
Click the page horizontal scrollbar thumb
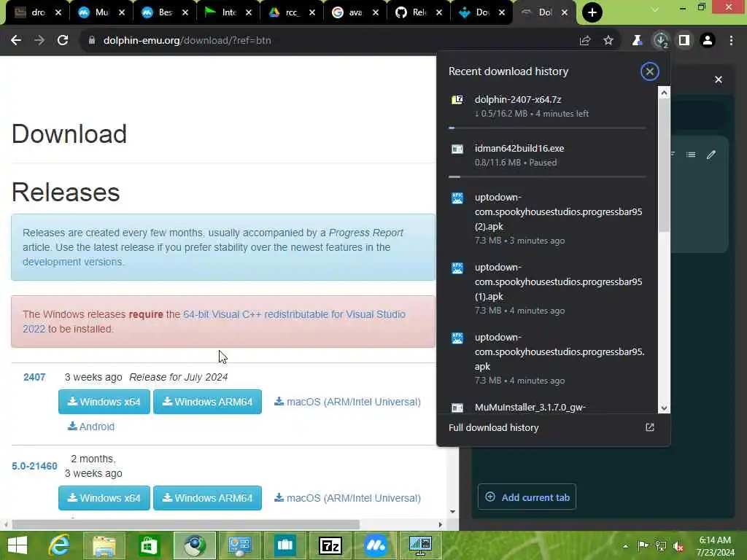coord(186,524)
